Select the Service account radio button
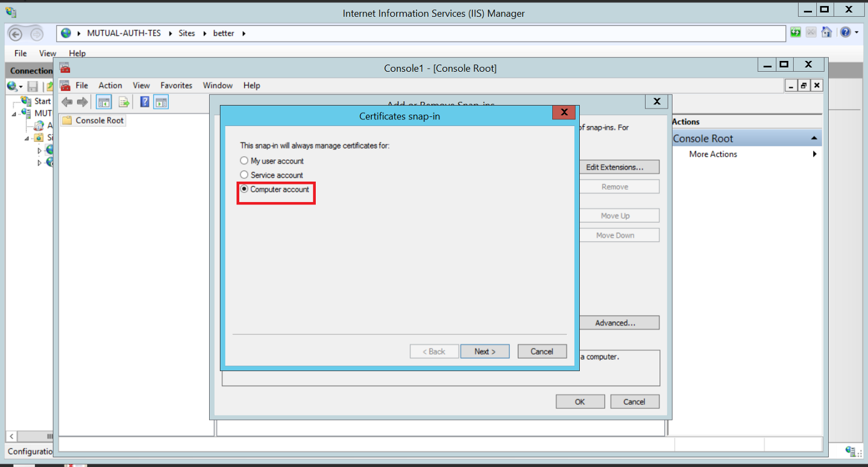The image size is (868, 467). click(x=244, y=175)
